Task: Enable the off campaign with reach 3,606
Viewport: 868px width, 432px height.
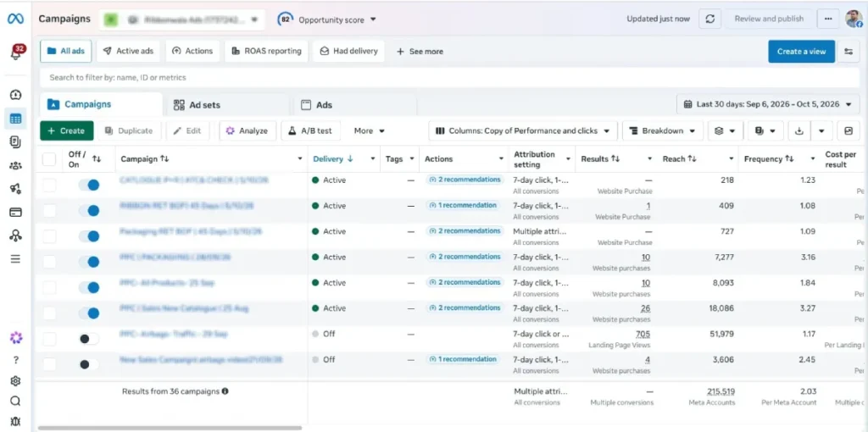Action: coord(89,364)
